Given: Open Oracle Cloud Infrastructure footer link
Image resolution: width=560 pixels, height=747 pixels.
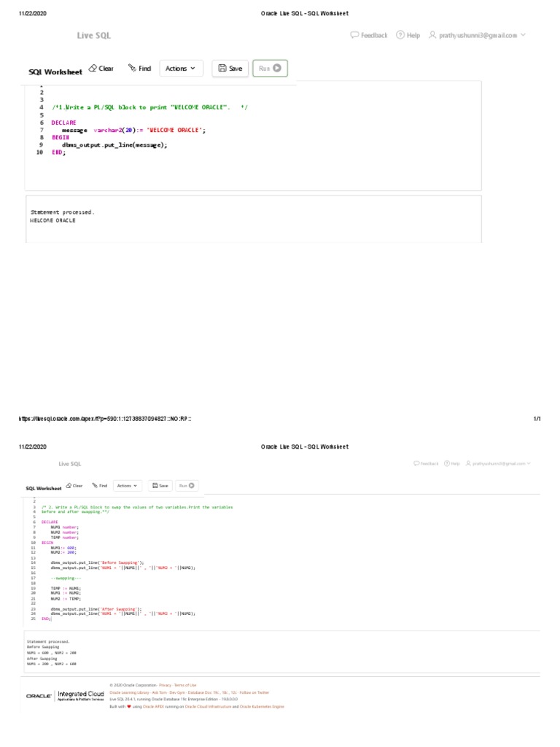Looking at the screenshot, I should point(208,706).
